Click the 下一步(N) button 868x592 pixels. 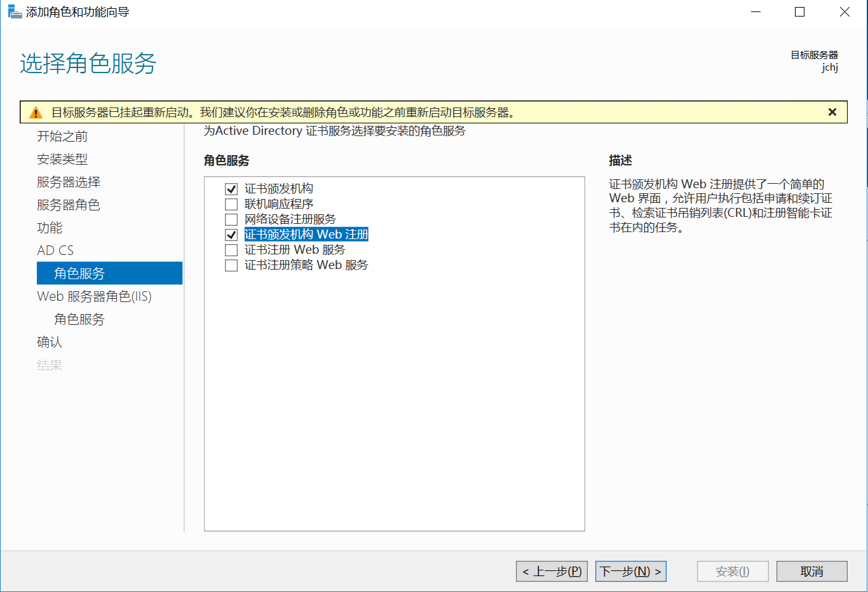click(630, 571)
